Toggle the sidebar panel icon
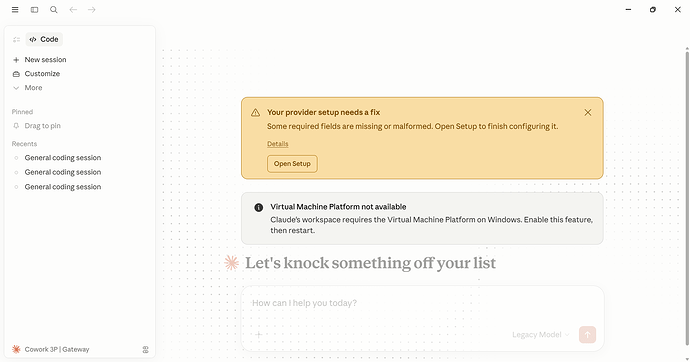690x362 pixels. coord(34,10)
